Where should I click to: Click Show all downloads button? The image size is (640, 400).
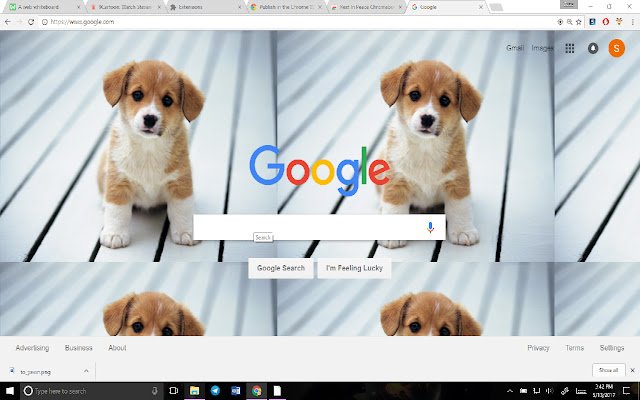point(609,370)
